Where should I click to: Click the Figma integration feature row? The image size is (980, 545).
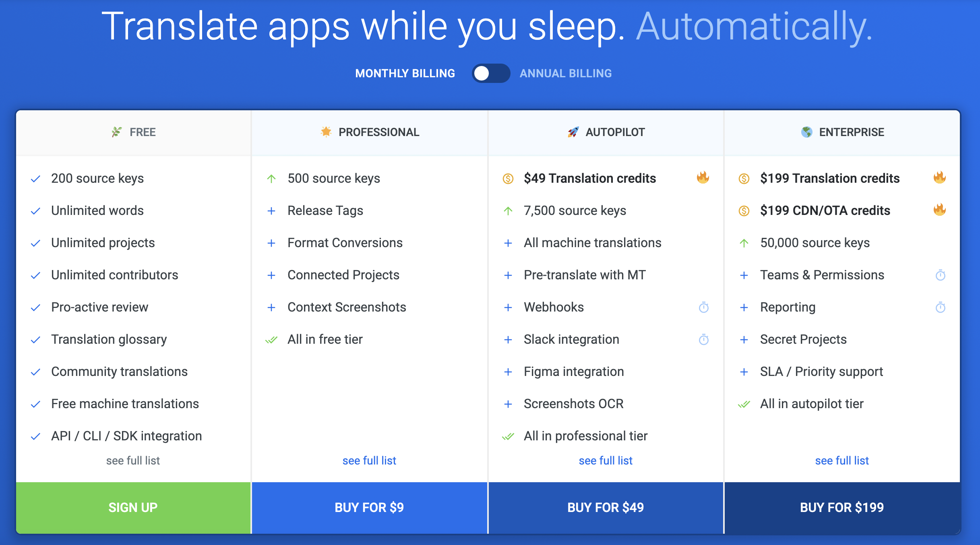[x=606, y=372]
